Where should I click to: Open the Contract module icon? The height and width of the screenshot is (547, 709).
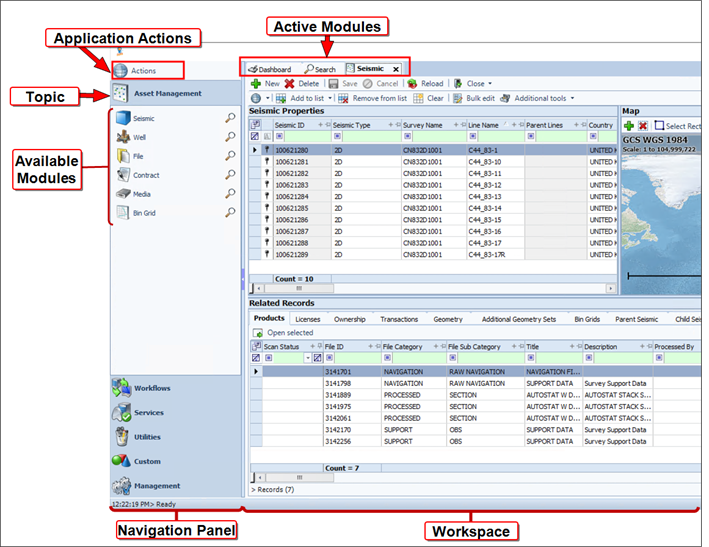point(123,175)
